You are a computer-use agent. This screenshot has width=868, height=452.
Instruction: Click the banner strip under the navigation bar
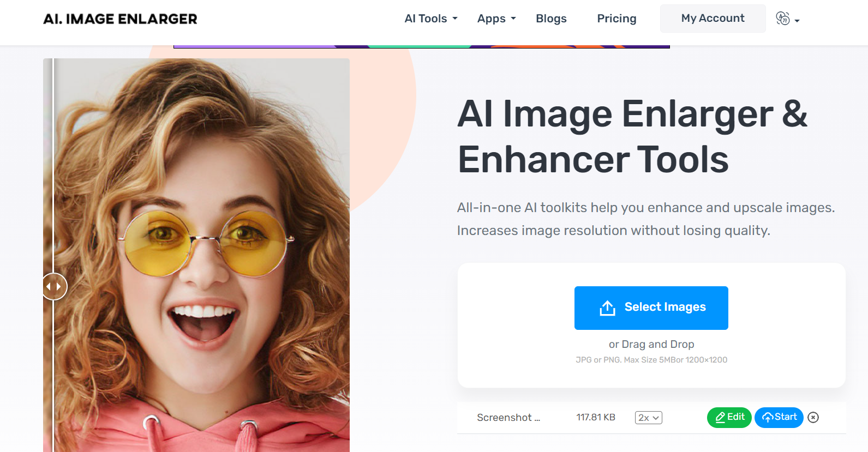point(421,47)
